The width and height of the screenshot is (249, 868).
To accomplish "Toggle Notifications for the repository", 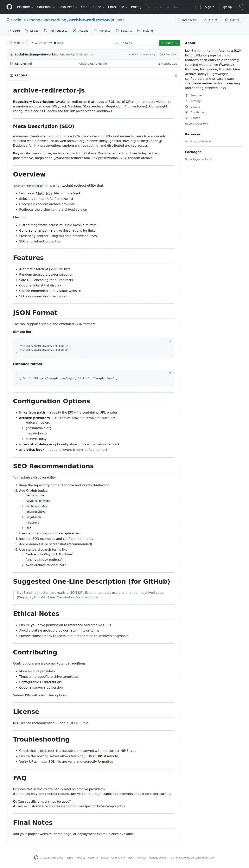I will pos(187,20).
